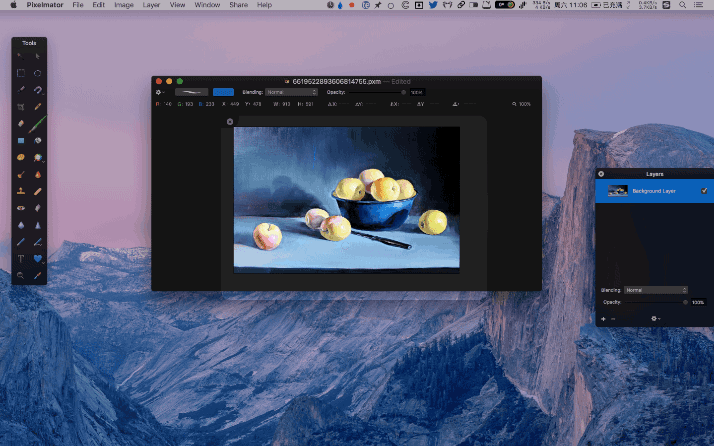The height and width of the screenshot is (446, 714).
Task: Open Blending dropdown in tool options bar
Action: [x=291, y=92]
